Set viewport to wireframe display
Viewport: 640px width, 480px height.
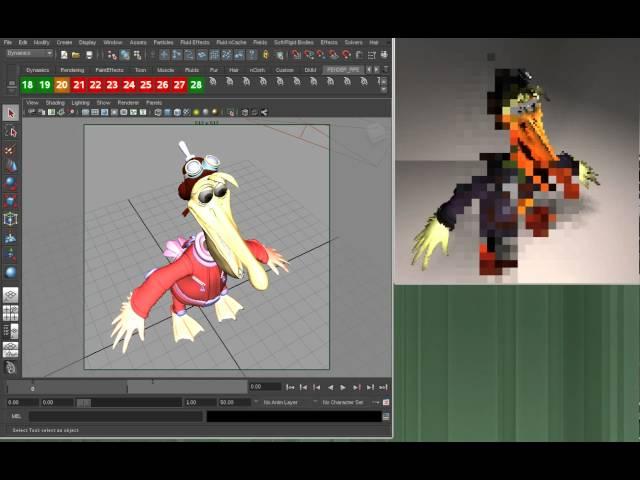click(158, 112)
